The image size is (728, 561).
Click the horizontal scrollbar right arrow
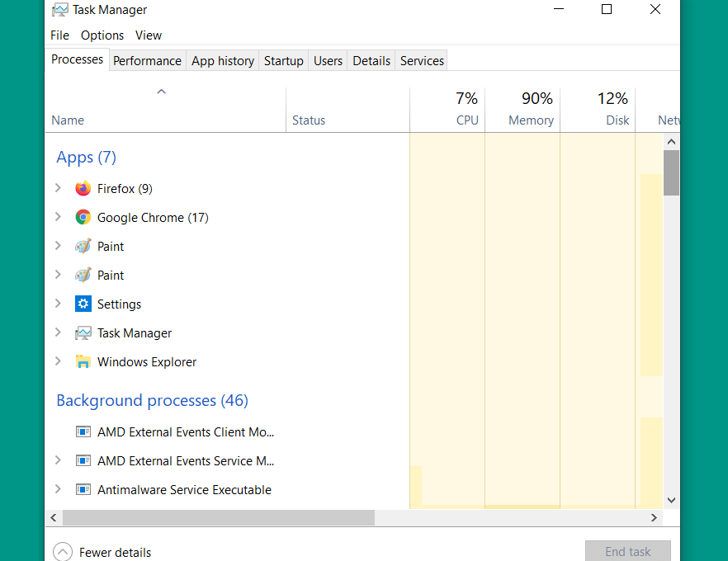click(655, 518)
